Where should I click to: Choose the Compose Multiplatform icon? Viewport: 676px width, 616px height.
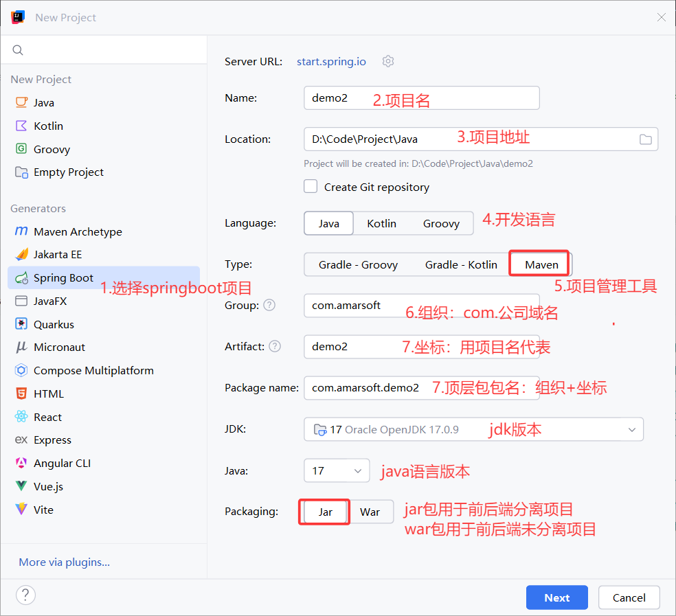pos(21,370)
